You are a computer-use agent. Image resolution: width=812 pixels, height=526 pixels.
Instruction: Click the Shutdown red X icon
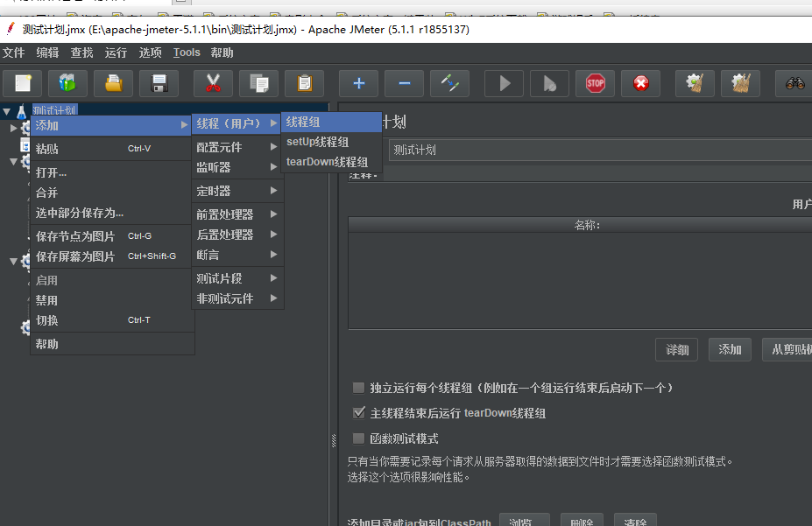[x=641, y=83]
